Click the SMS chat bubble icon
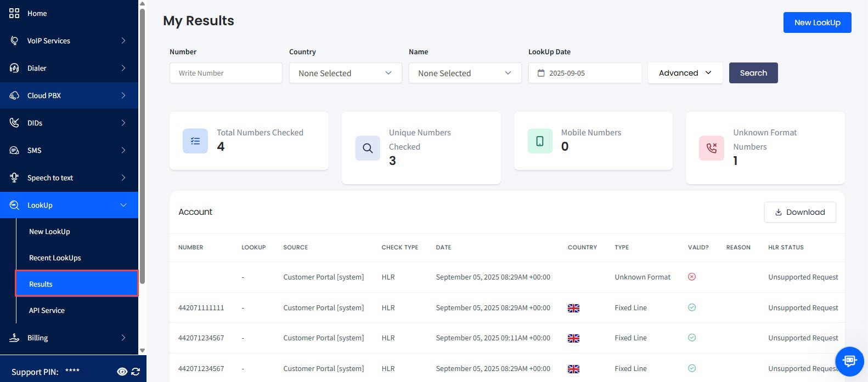This screenshot has height=382, width=868. coord(14,150)
